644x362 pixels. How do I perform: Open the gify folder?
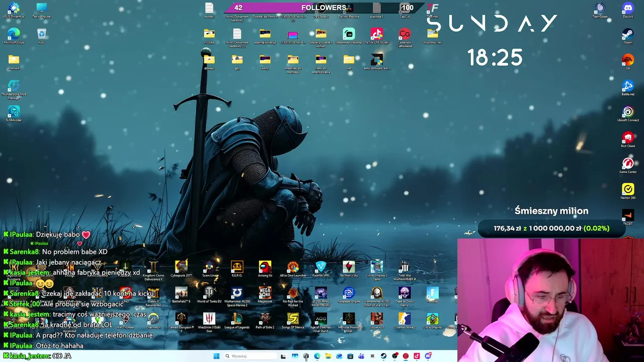[x=237, y=62]
